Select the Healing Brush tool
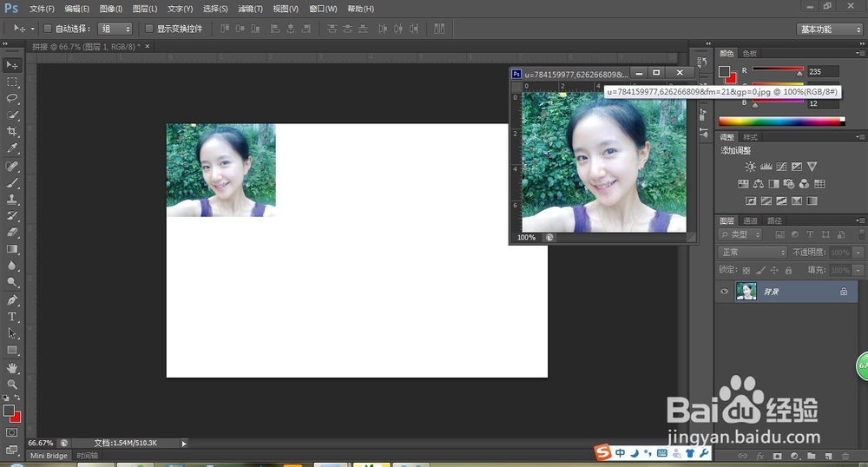Image resolution: width=868 pixels, height=467 pixels. (x=11, y=167)
